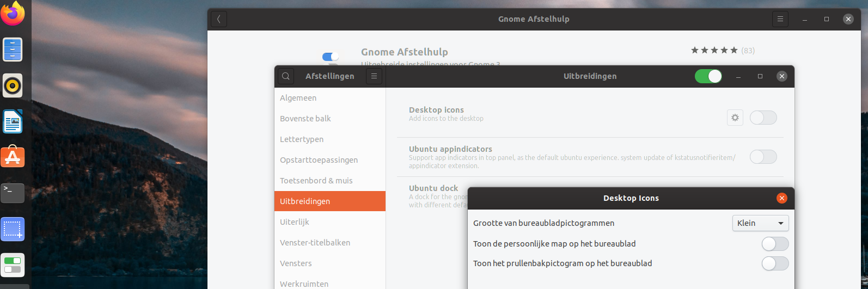Screen dimensions: 868x289
Task: Click Gnome Afstelhulp app icon in store page
Action: point(331,58)
